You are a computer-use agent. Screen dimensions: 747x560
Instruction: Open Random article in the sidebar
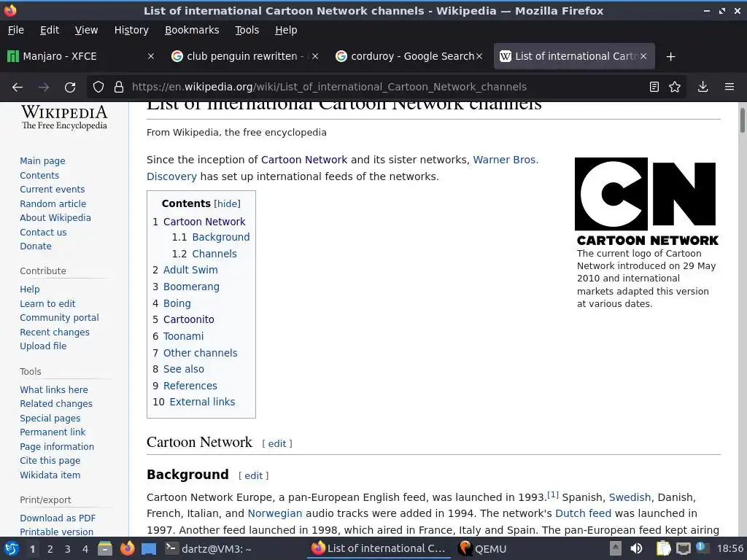(53, 204)
